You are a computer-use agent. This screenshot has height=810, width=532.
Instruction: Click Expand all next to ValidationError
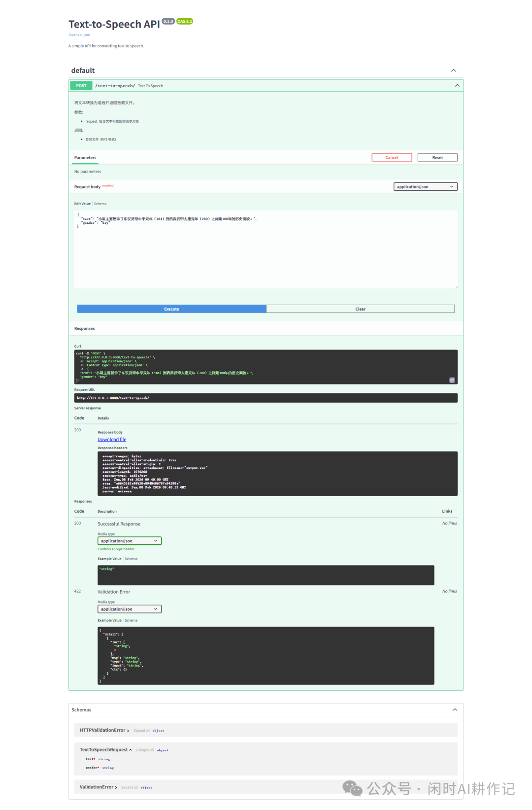(130, 787)
